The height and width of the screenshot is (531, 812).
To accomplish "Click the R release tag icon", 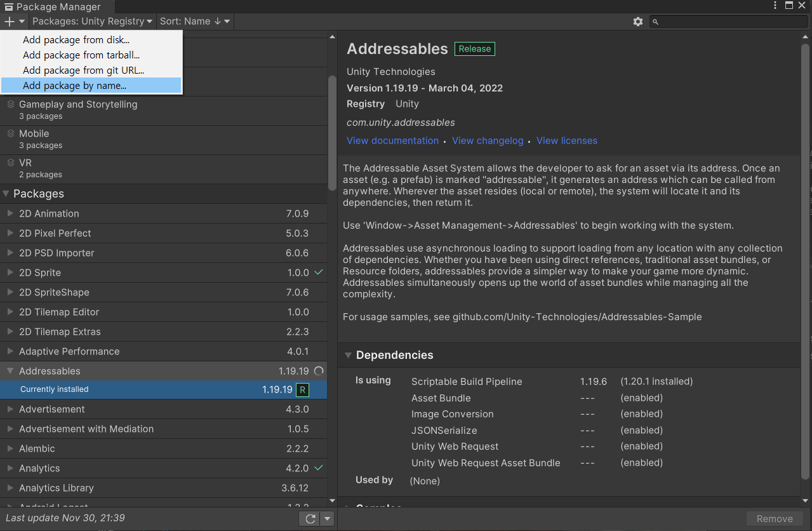I will click(x=303, y=390).
